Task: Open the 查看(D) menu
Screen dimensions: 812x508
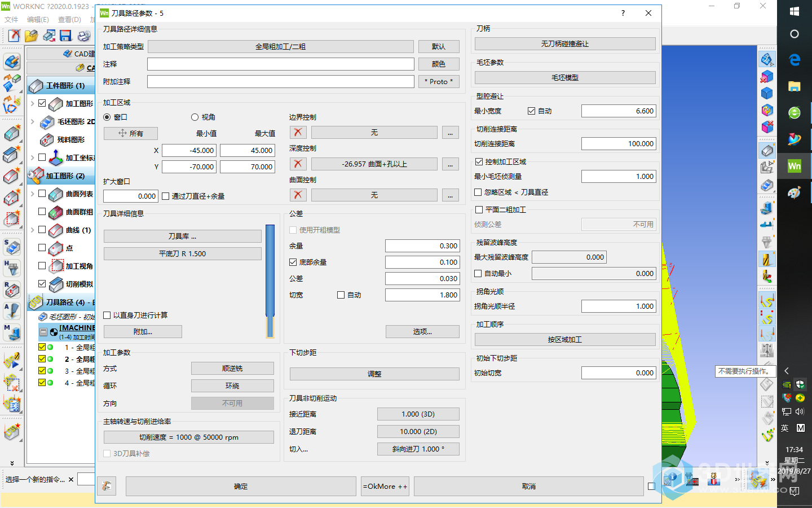Action: point(69,19)
